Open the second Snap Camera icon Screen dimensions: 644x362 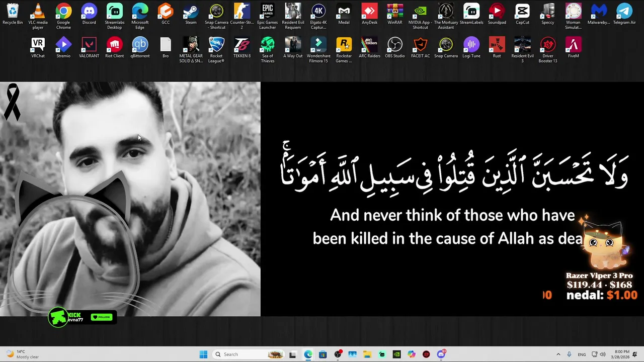(446, 48)
